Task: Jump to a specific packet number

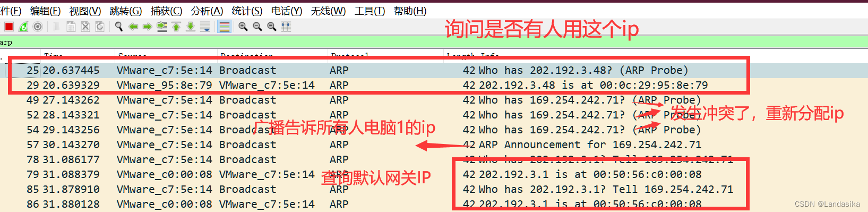Action: pyautogui.click(x=162, y=27)
